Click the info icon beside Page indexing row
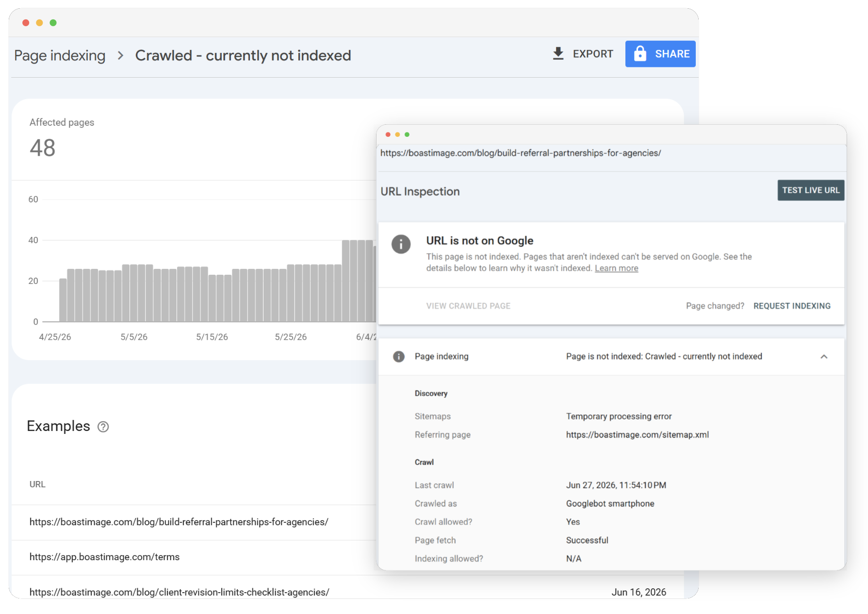 [398, 357]
